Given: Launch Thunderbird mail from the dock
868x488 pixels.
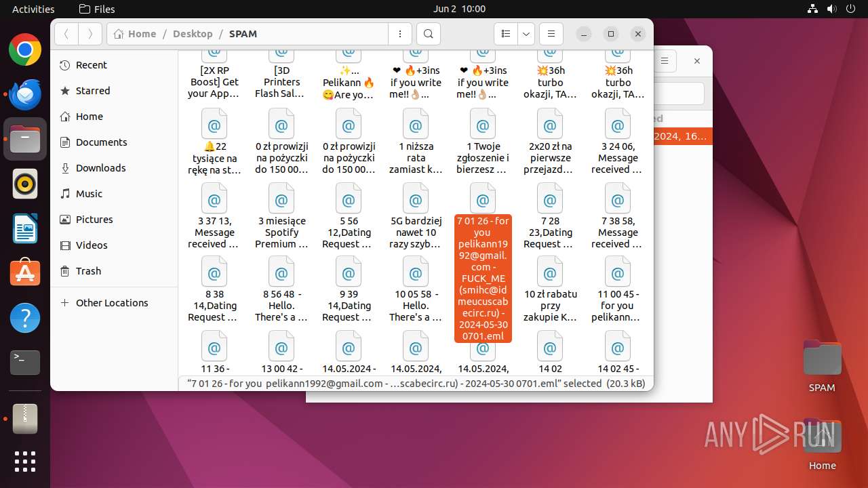Looking at the screenshot, I should tap(25, 94).
